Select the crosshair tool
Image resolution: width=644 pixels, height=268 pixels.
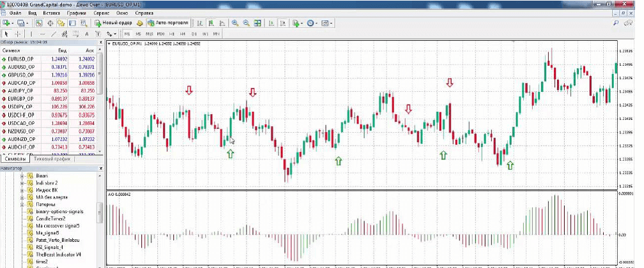pos(18,33)
